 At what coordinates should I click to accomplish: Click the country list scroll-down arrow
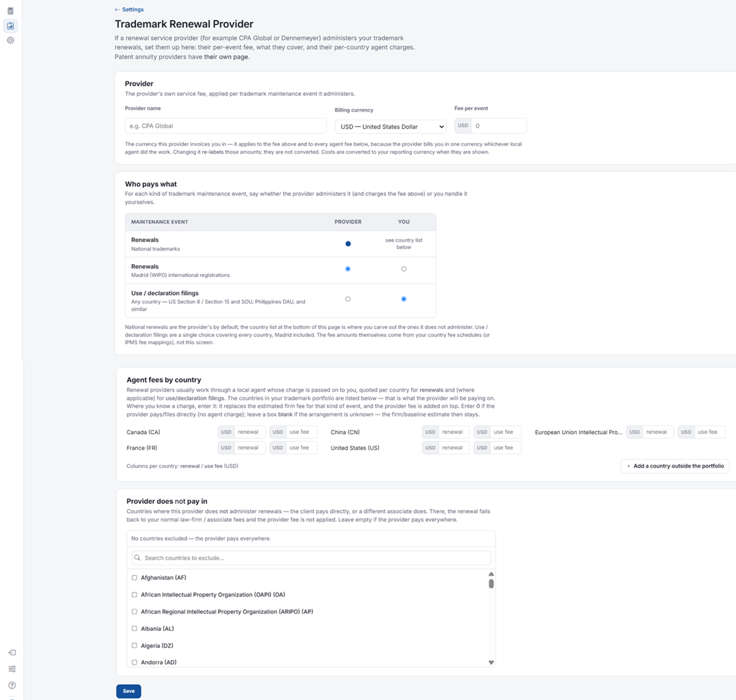click(x=491, y=663)
